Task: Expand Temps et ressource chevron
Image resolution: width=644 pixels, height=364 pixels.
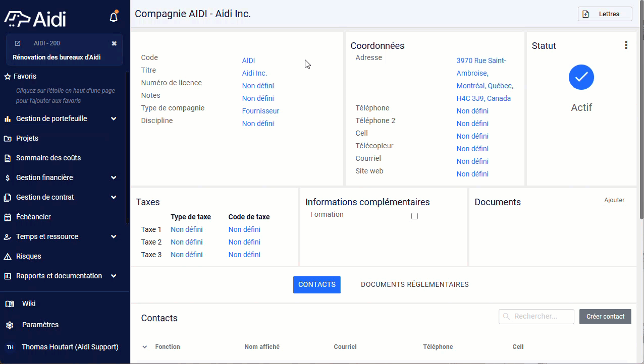Action: tap(114, 237)
